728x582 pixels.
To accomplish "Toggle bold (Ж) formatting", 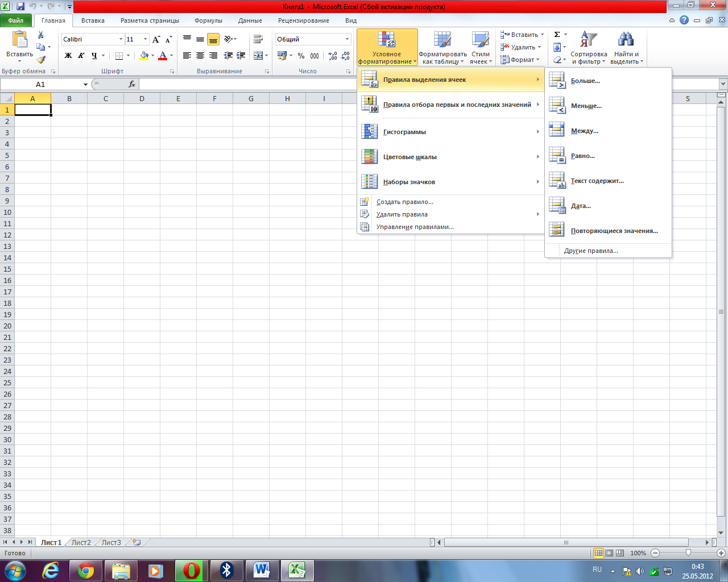I will pyautogui.click(x=68, y=56).
